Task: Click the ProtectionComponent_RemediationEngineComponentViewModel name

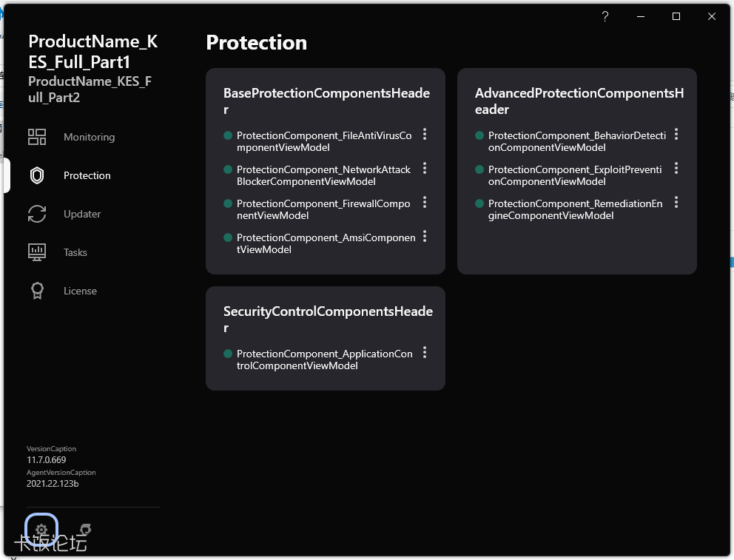Action: 576,209
